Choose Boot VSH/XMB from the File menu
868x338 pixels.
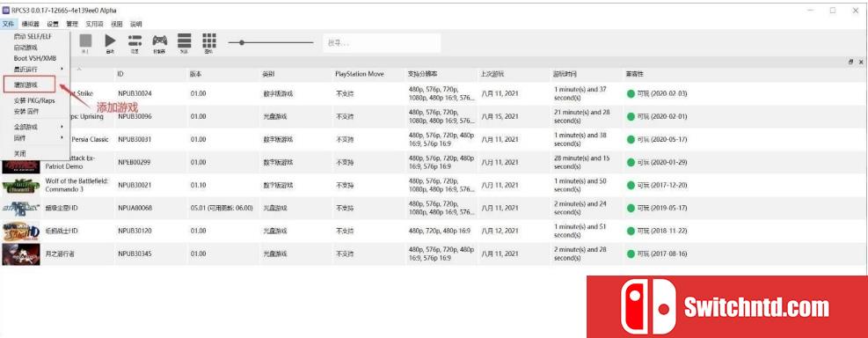point(35,58)
